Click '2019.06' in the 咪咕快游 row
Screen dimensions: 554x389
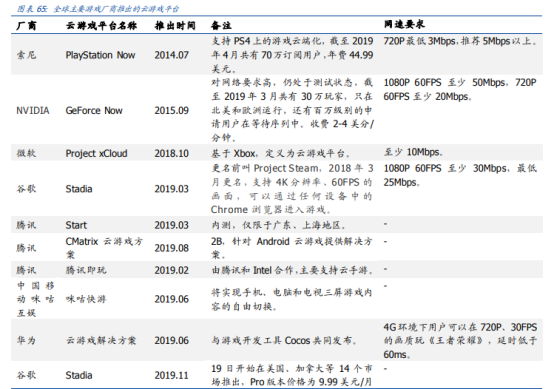[171, 299]
